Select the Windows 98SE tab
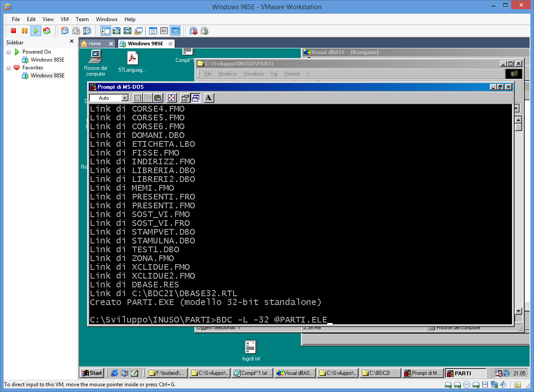The width and height of the screenshot is (534, 392). click(x=146, y=44)
